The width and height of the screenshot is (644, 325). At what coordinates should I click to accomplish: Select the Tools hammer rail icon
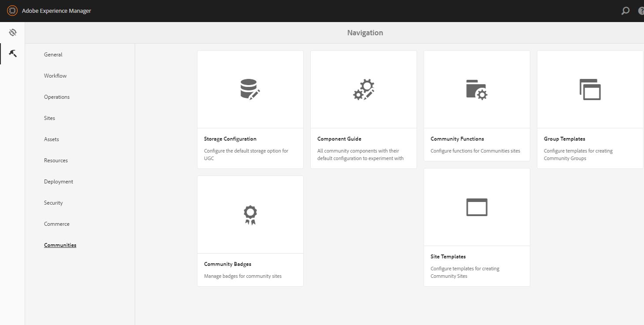click(x=12, y=54)
